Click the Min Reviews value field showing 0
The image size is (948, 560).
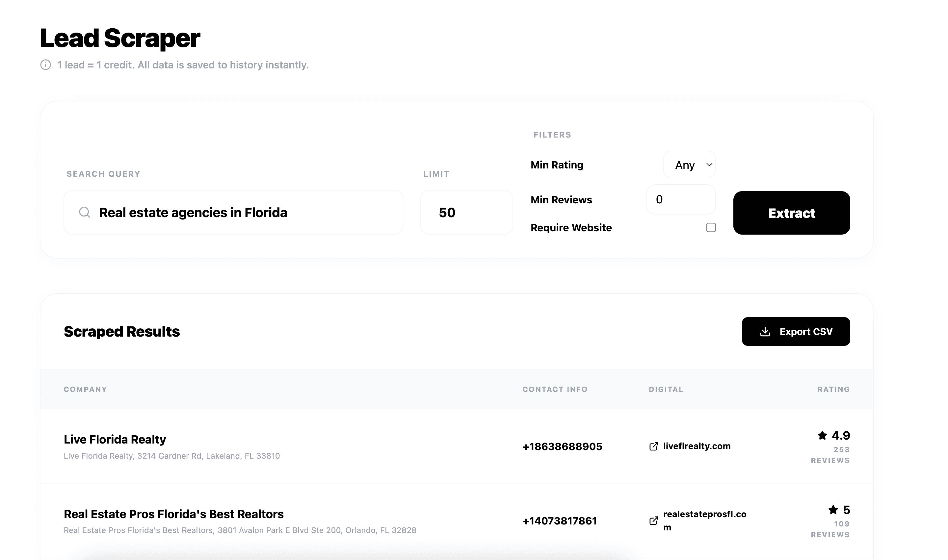coord(681,199)
